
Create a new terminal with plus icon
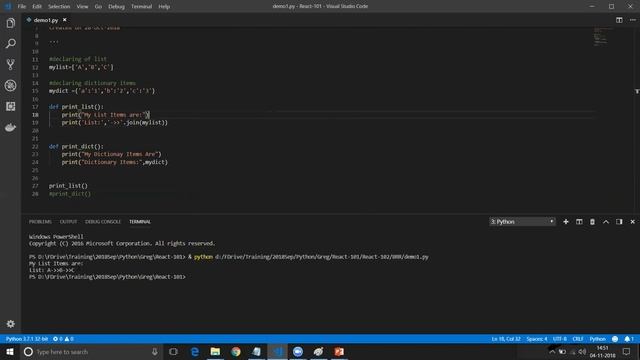pyautogui.click(x=566, y=222)
